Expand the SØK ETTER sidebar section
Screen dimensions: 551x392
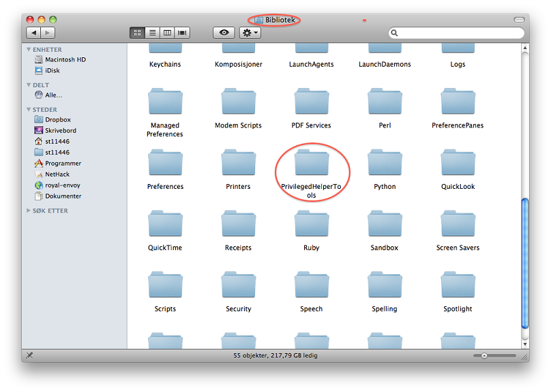click(29, 211)
